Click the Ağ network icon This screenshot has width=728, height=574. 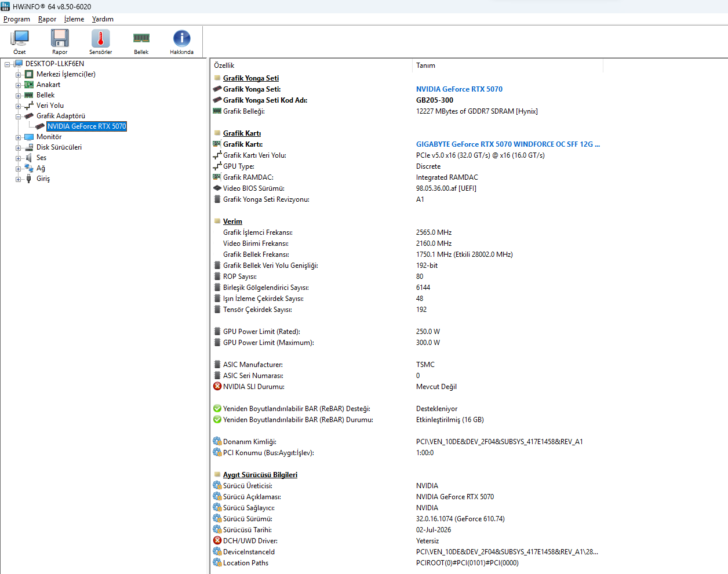pyautogui.click(x=29, y=168)
